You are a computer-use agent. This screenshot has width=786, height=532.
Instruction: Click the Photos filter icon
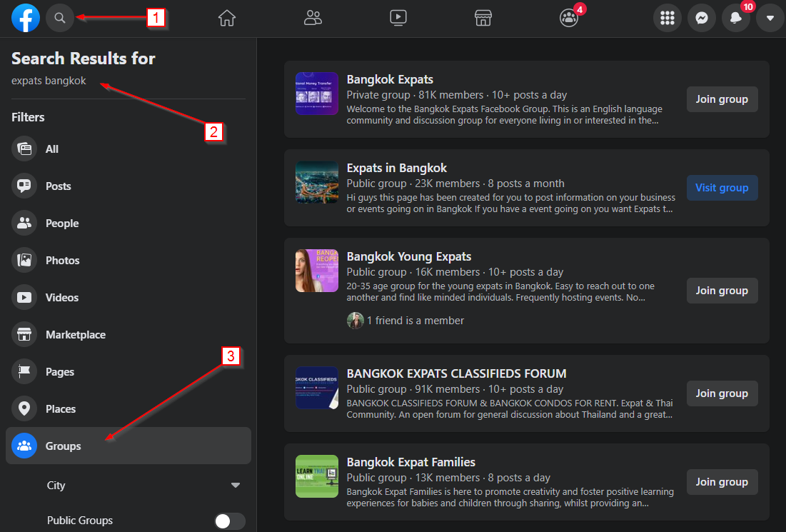coord(24,260)
